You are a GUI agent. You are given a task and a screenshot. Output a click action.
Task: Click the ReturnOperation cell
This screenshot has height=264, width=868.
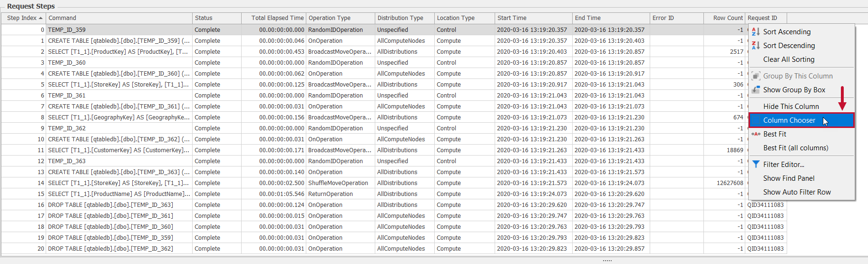point(340,194)
